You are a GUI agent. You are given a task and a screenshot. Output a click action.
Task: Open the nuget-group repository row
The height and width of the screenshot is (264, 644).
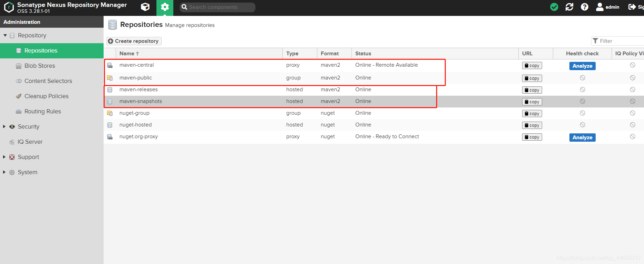(x=374, y=113)
